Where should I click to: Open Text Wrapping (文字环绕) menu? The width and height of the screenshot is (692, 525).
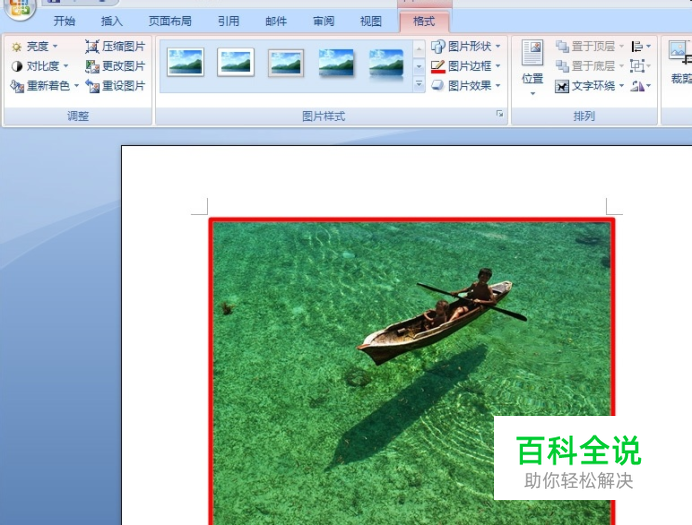(x=590, y=86)
